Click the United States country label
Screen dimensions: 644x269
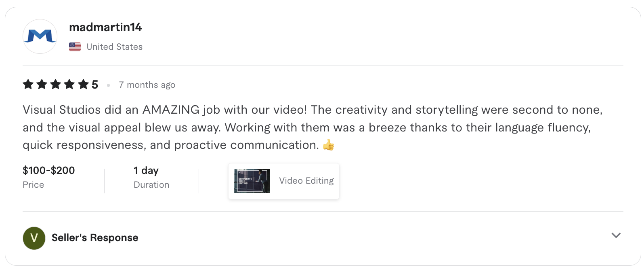pos(115,47)
